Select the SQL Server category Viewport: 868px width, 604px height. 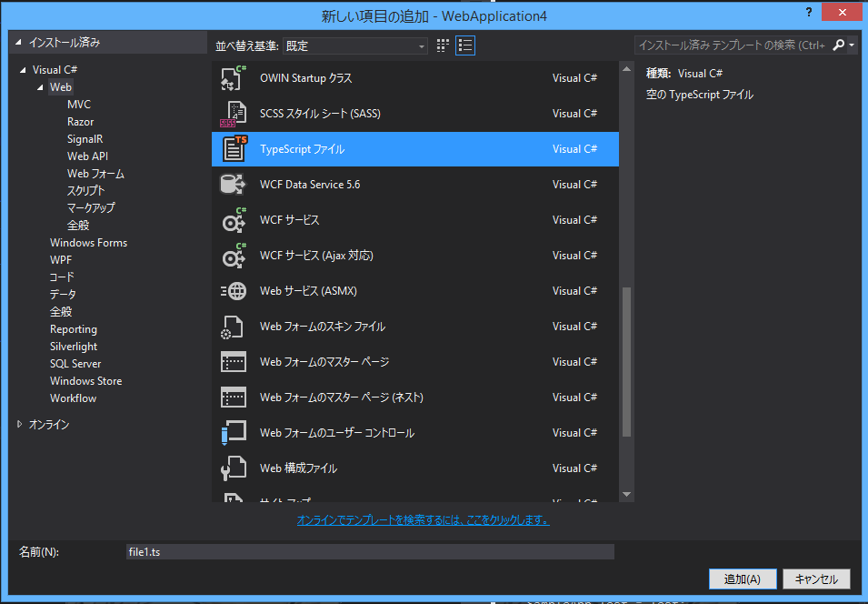[x=75, y=364]
